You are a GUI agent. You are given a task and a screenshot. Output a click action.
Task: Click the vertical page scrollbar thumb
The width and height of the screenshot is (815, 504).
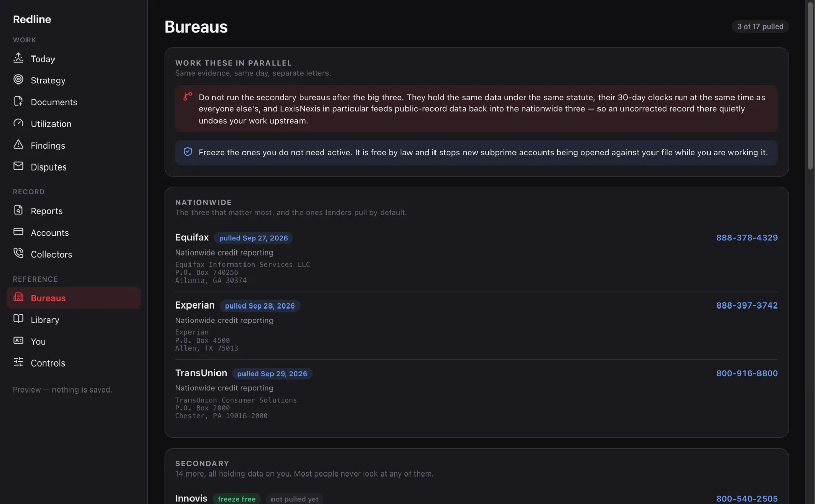coord(810,86)
